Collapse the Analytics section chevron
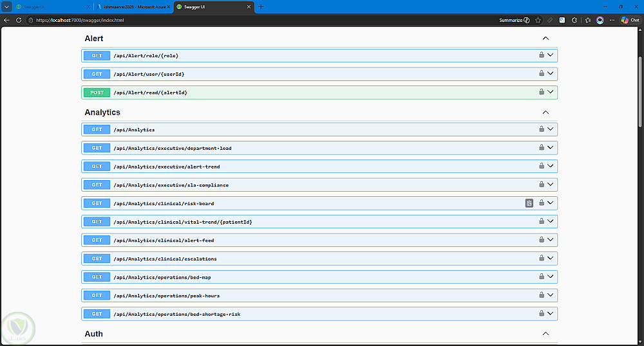The height and width of the screenshot is (346, 644). [545, 112]
